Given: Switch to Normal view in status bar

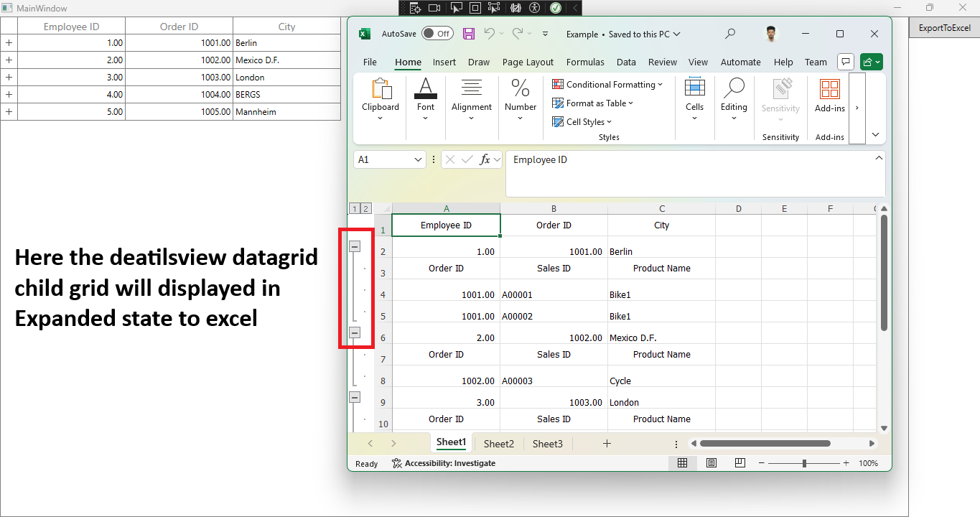Looking at the screenshot, I should coord(683,463).
